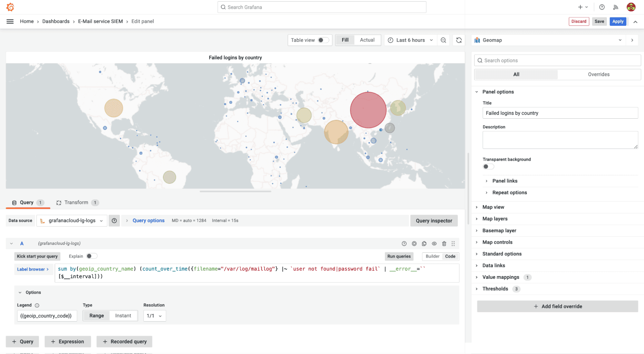Screen dimensions: 644x354
Task: Toggle Transparent background on
Action: click(x=488, y=166)
